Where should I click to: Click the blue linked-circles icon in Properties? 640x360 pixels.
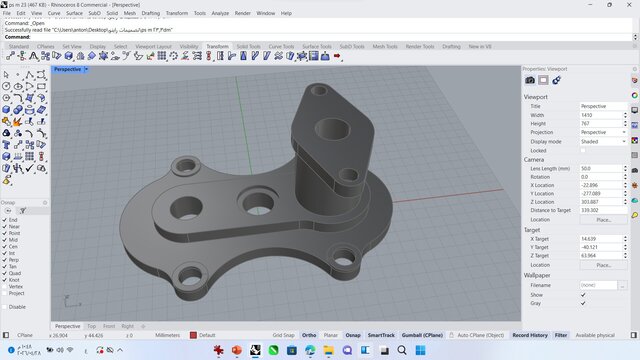[x=556, y=80]
